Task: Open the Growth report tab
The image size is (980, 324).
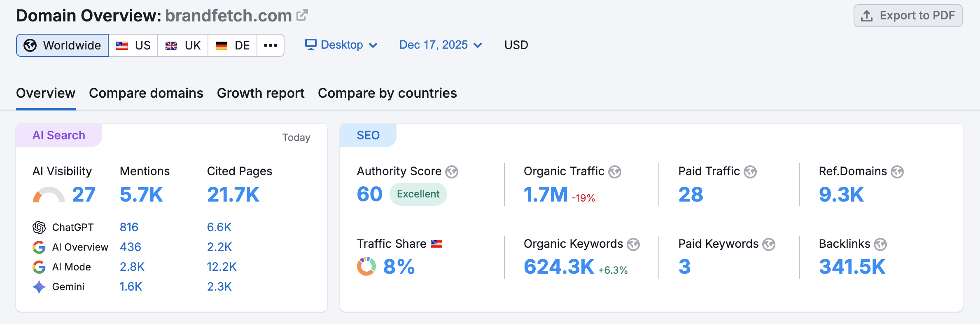Action: point(261,93)
